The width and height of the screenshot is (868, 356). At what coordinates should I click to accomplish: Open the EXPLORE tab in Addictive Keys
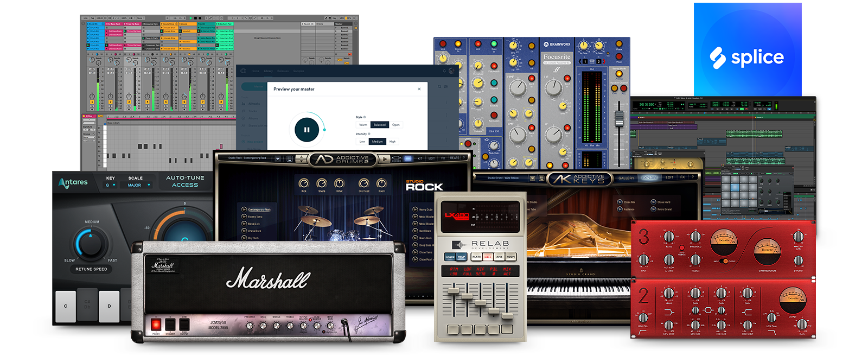(649, 177)
